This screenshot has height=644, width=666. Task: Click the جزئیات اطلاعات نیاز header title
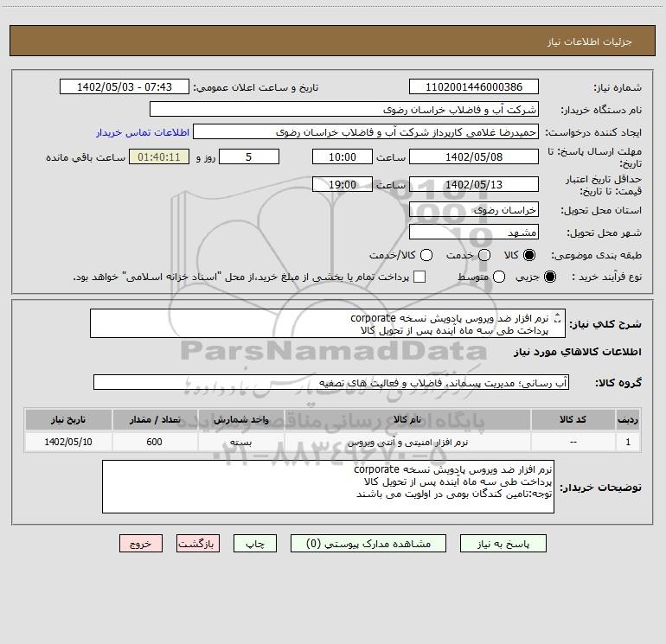tap(590, 41)
